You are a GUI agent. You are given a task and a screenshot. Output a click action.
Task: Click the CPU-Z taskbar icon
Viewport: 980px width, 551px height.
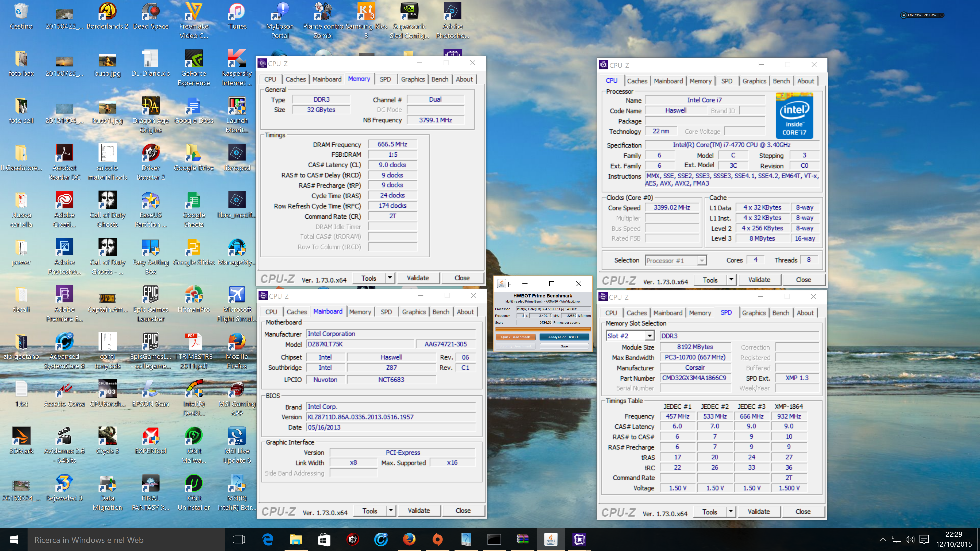coord(579,539)
